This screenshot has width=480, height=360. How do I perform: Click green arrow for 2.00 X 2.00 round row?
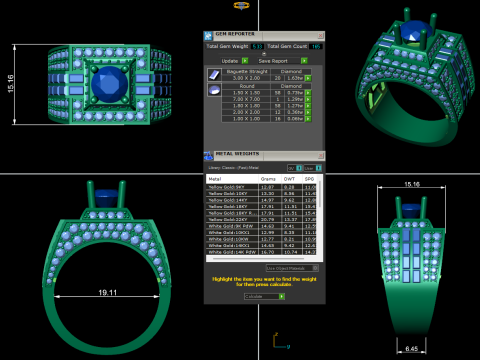point(308,112)
